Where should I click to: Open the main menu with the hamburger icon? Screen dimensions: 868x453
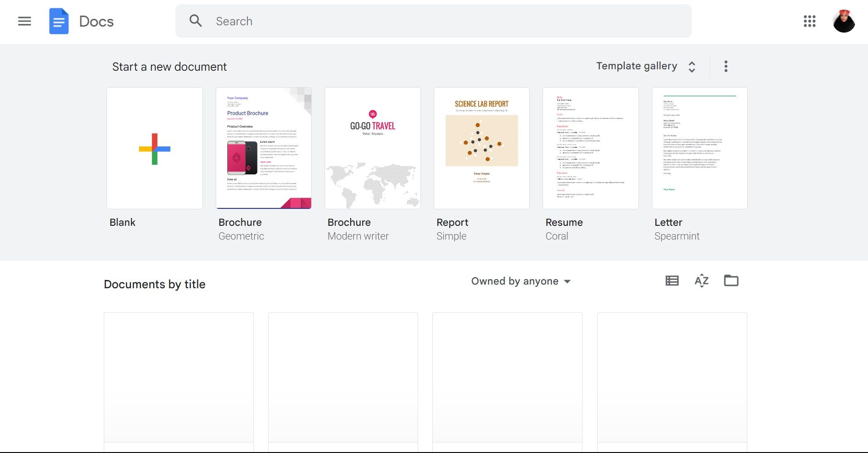coord(24,21)
